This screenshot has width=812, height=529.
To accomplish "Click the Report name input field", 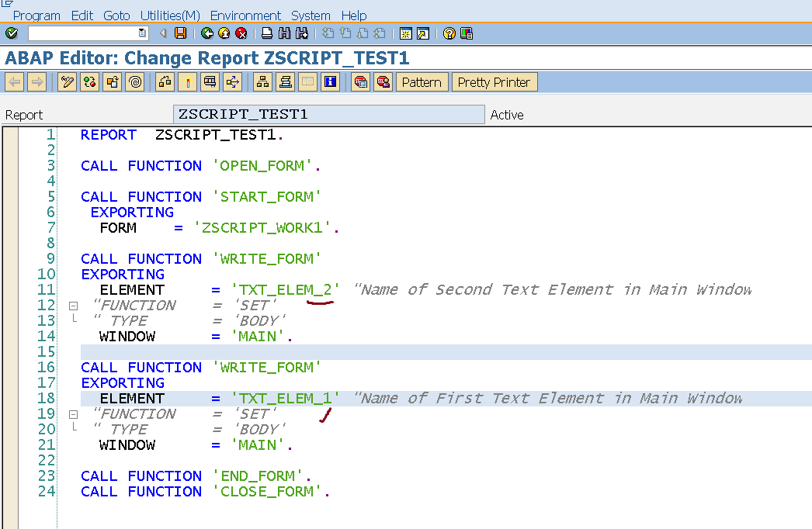I will point(326,114).
